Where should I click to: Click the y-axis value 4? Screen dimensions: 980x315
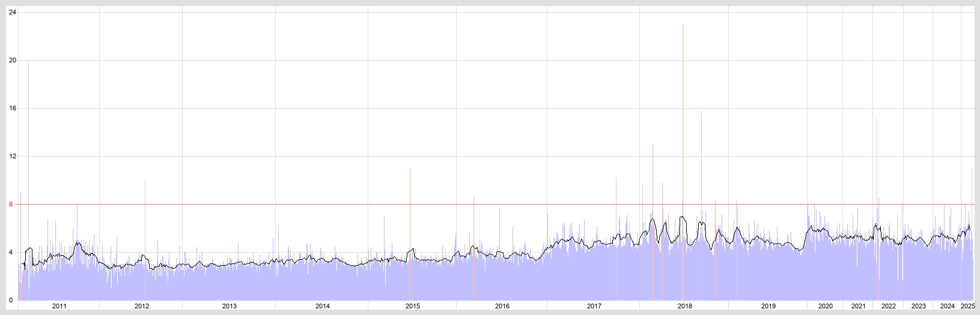coord(10,252)
